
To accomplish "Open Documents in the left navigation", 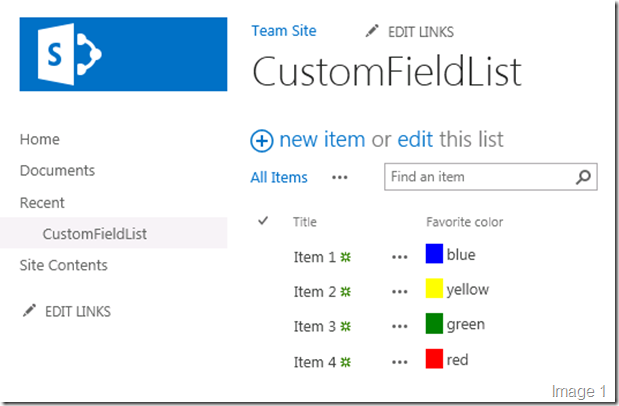I will point(57,171).
